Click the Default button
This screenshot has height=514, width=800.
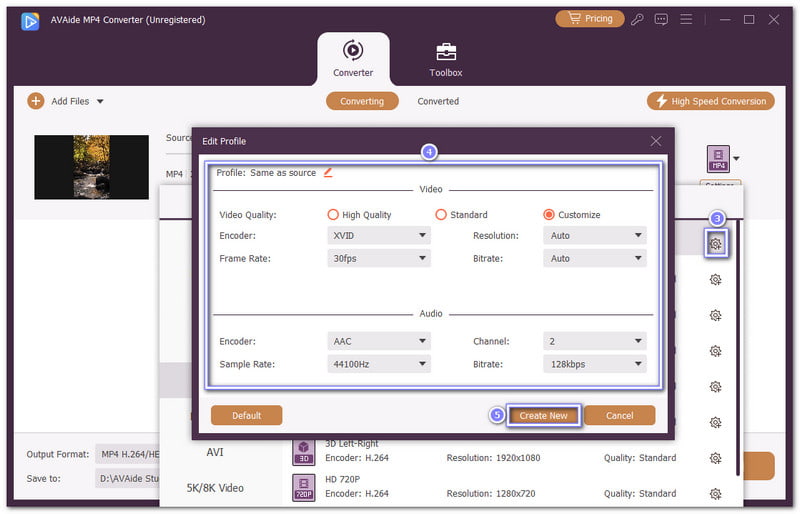[246, 415]
